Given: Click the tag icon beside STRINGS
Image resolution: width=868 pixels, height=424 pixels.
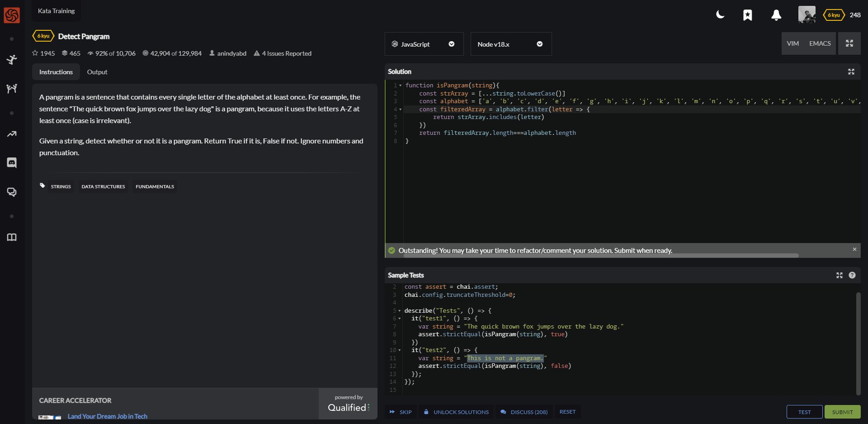Looking at the screenshot, I should pos(42,186).
